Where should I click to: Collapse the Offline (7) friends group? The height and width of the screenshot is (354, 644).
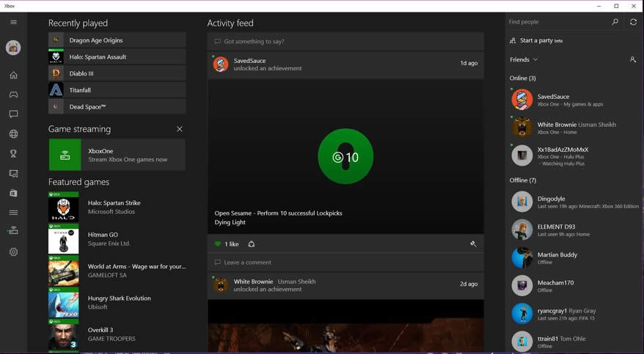pyautogui.click(x=522, y=180)
